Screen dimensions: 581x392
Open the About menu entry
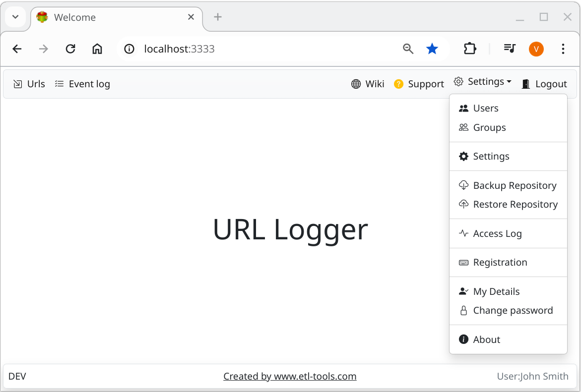click(x=508, y=339)
